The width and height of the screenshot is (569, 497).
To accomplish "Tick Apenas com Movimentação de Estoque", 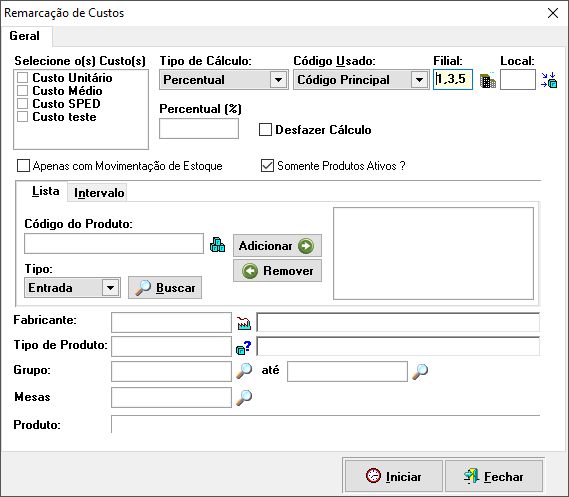I will coord(24,166).
